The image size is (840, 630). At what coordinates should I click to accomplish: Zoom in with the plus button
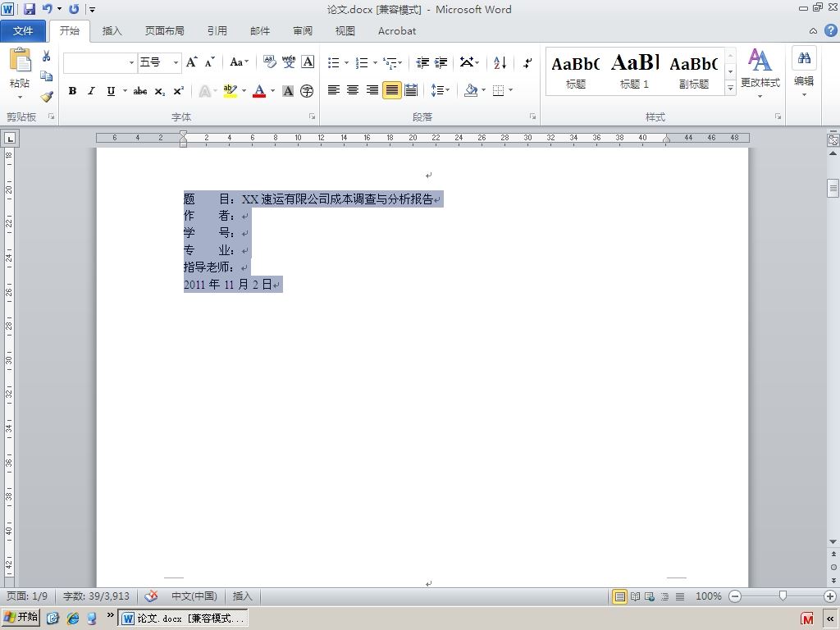pos(830,596)
